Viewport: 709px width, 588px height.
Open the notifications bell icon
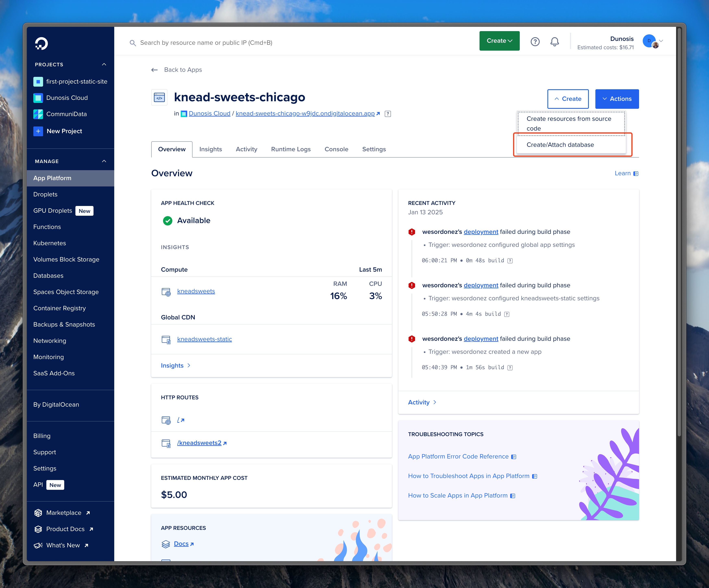(x=554, y=41)
